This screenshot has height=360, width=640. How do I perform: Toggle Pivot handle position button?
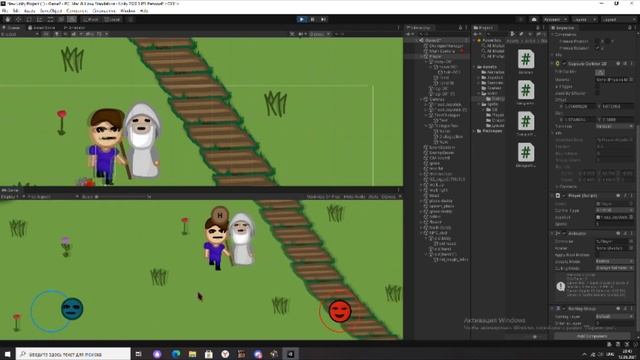point(90,19)
